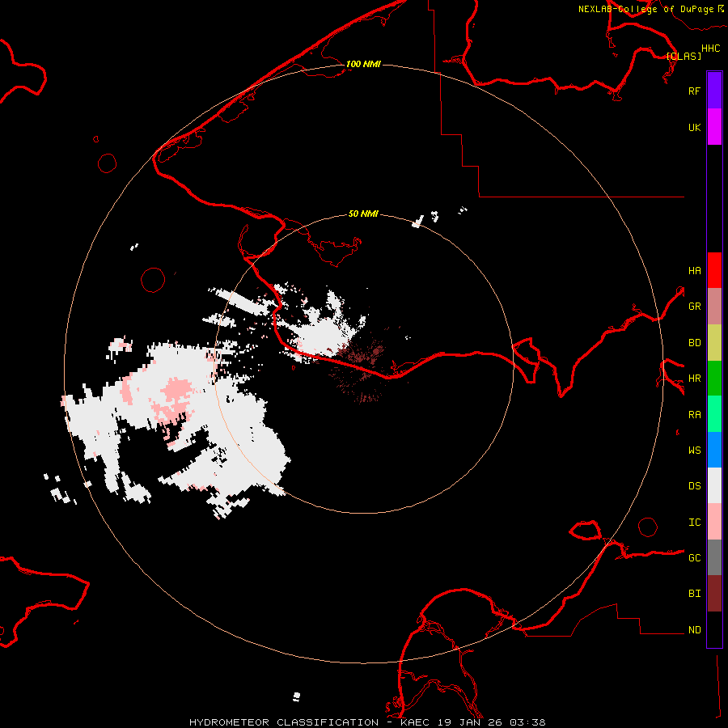Click the purple RF legend color swatch

(x=714, y=90)
